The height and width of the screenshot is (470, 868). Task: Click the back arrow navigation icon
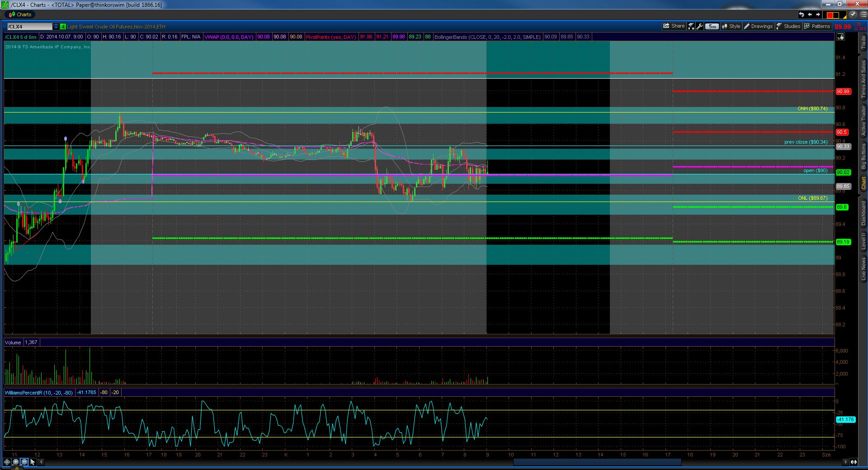(810, 14)
